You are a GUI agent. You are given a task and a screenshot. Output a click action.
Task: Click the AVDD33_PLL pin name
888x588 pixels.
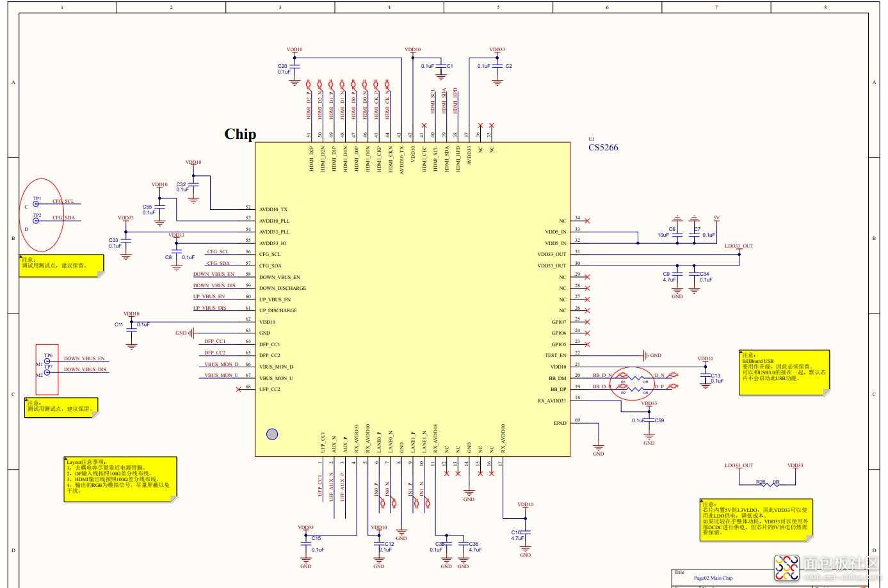[274, 232]
